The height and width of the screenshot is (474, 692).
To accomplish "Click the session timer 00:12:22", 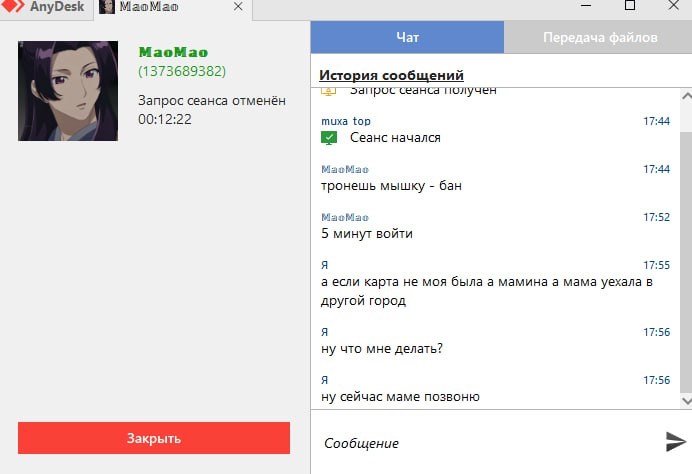I will pos(165,119).
